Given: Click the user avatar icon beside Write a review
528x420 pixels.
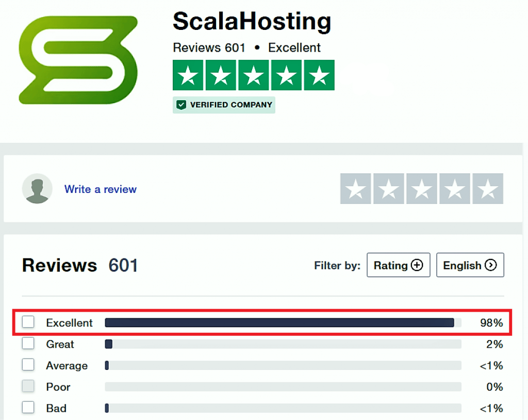Looking at the screenshot, I should [37, 188].
